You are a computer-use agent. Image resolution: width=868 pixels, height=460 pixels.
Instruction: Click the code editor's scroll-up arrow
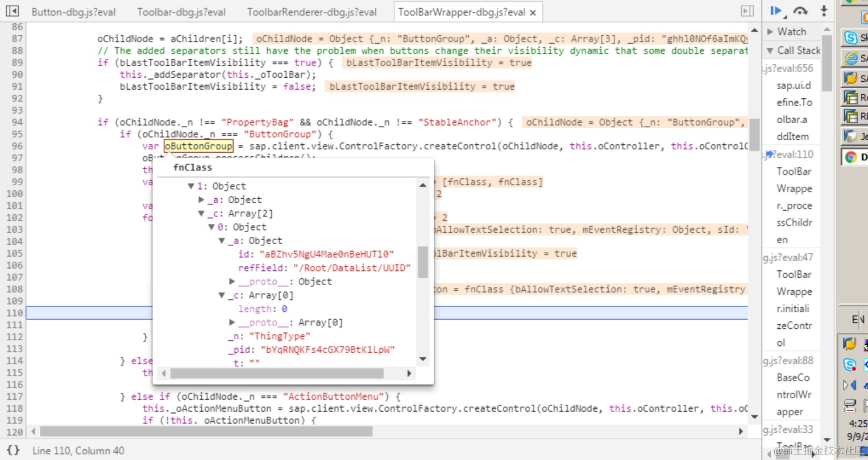(x=754, y=30)
